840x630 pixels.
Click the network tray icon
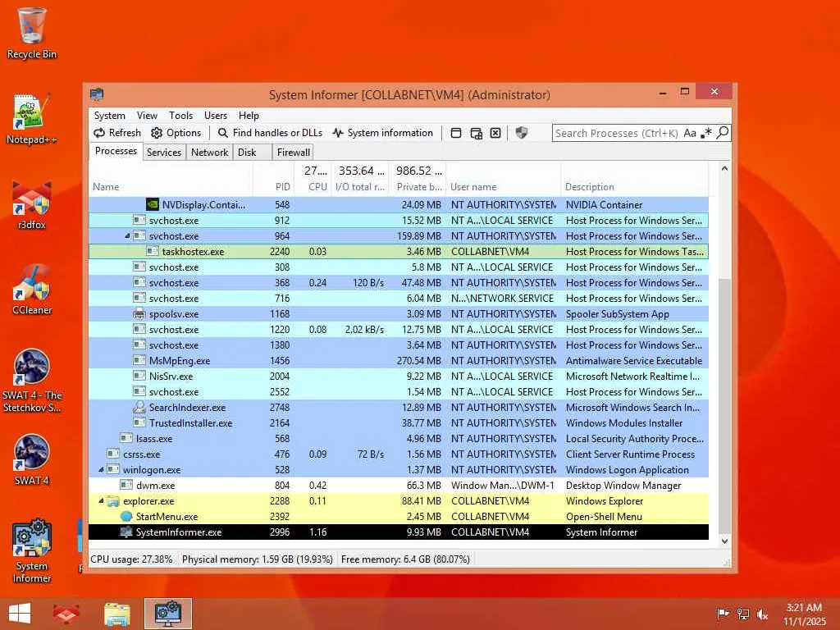point(743,614)
